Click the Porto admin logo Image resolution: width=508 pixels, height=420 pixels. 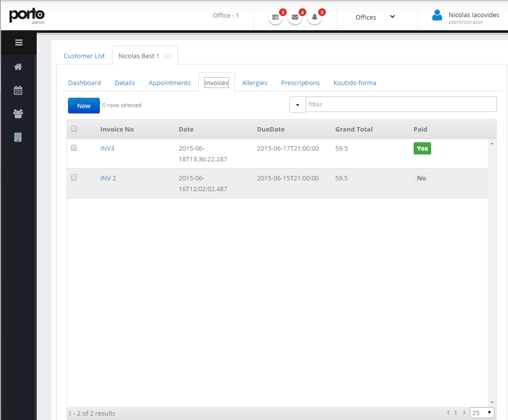point(27,16)
